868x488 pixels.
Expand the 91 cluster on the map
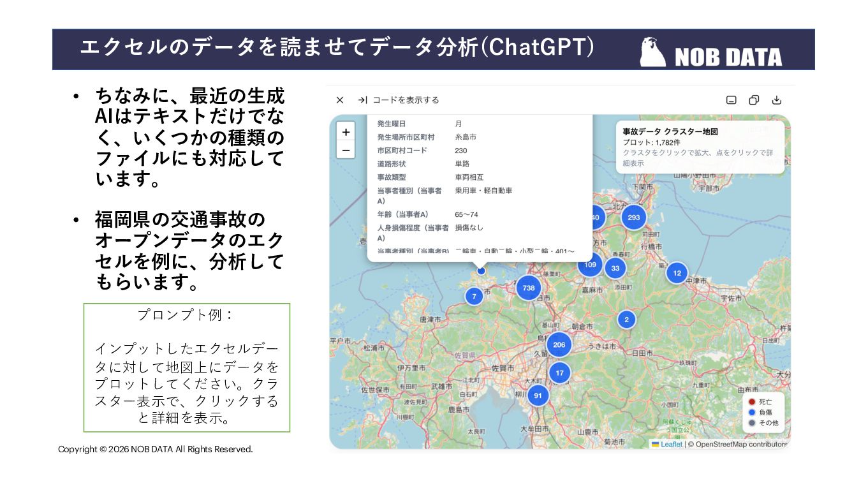pos(538,396)
